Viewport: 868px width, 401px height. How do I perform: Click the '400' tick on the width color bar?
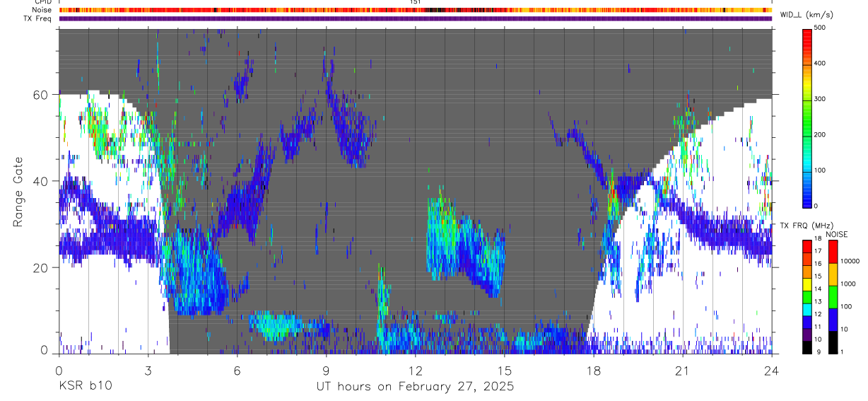point(821,63)
